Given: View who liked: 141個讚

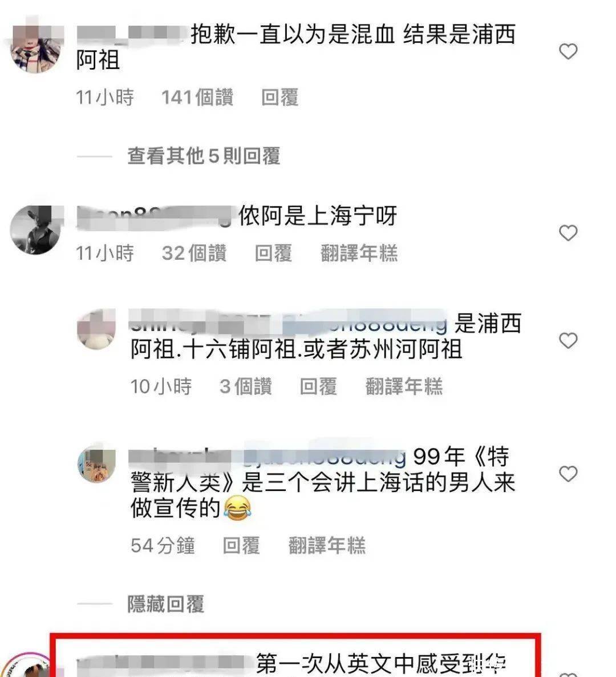Looking at the screenshot, I should (x=197, y=97).
